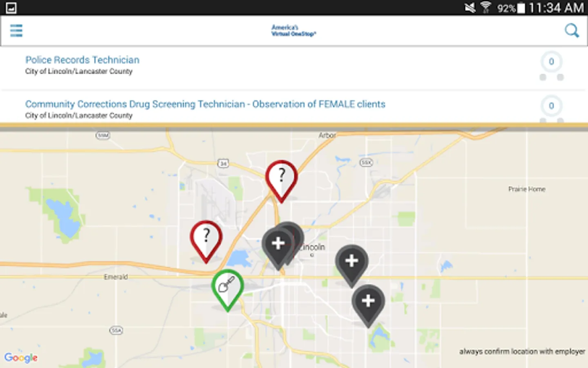Open the Police Records Technician job

pos(82,60)
